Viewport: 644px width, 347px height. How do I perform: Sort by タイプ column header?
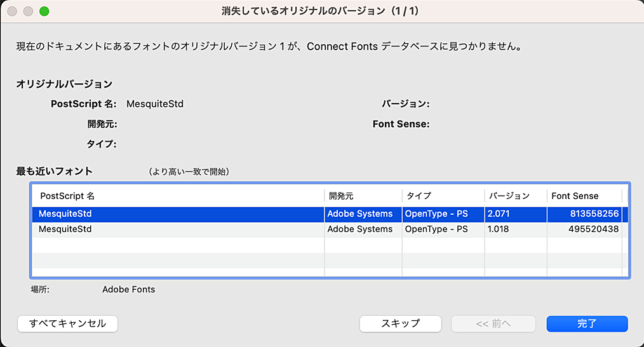(443, 196)
